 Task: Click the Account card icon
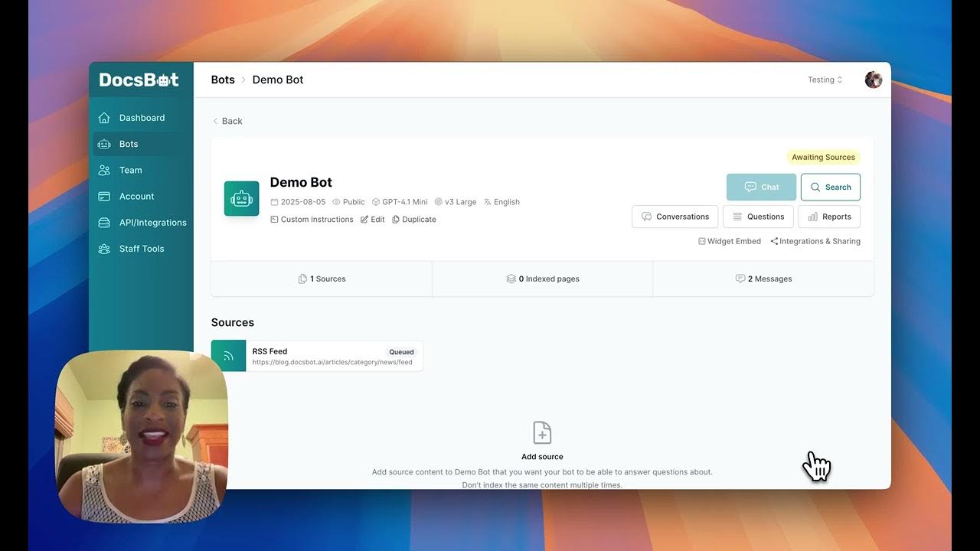click(104, 196)
